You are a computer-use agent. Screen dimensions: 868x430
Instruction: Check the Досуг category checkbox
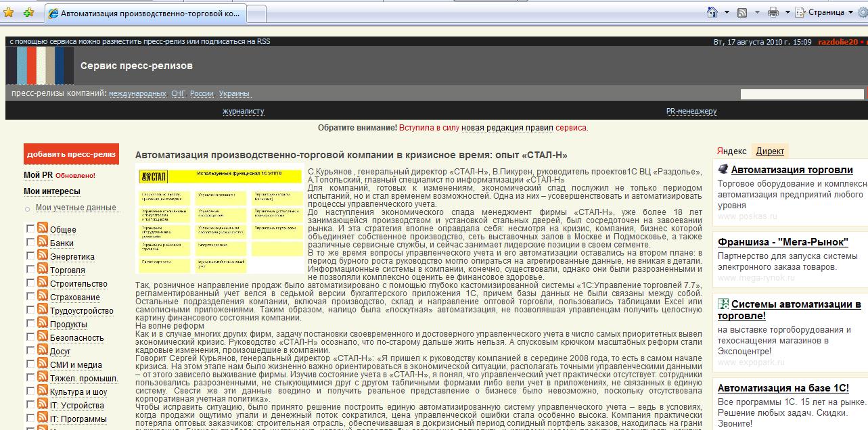click(30, 350)
